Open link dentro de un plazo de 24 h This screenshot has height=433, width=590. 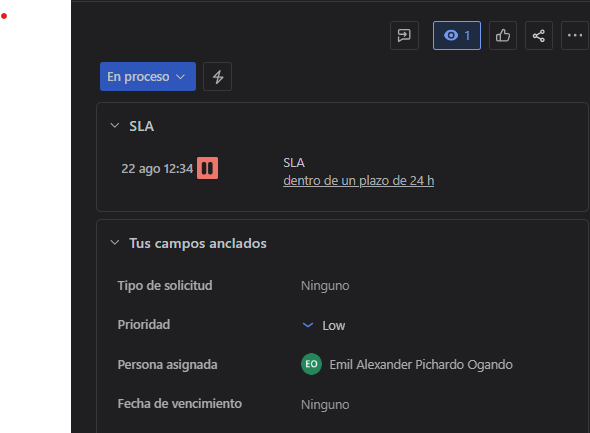359,181
